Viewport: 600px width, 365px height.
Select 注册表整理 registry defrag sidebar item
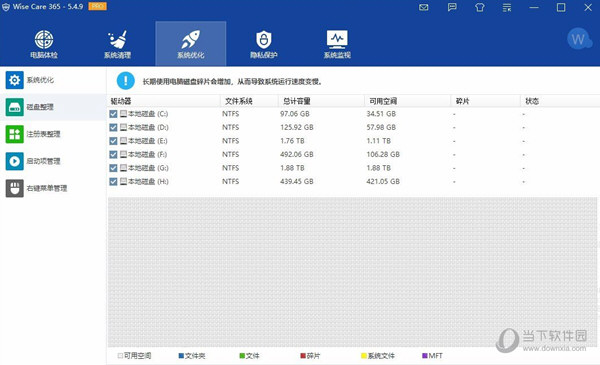(x=53, y=134)
